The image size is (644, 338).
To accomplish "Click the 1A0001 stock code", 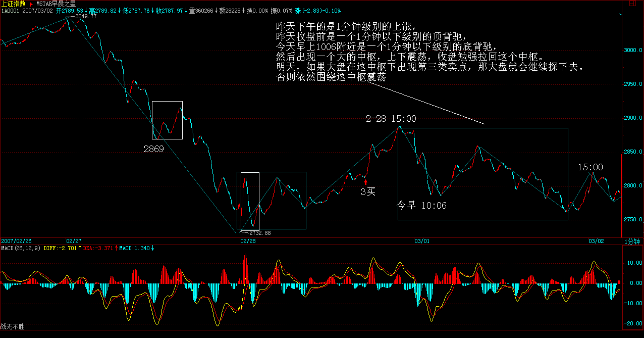I will tap(10, 10).
